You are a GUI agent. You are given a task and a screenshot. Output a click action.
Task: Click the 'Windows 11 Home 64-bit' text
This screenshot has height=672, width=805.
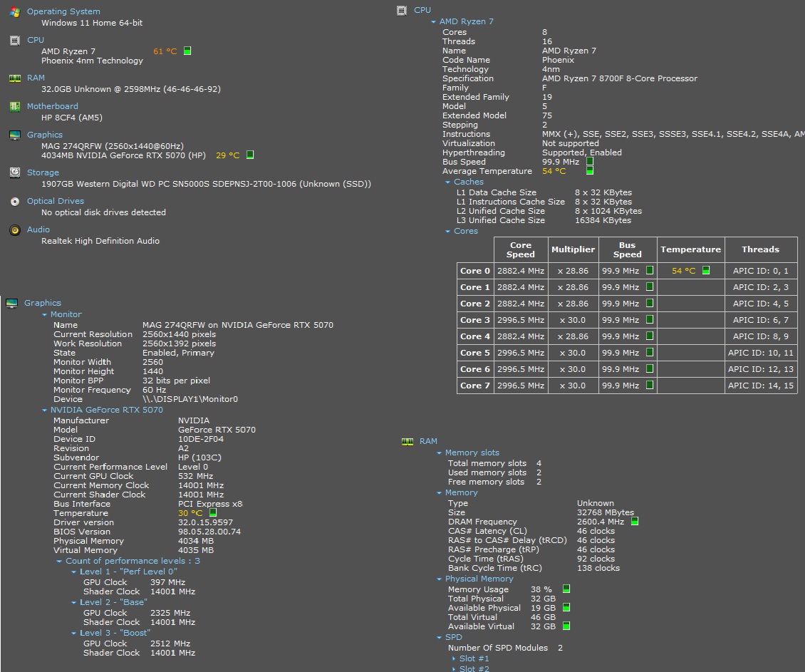[x=92, y=23]
